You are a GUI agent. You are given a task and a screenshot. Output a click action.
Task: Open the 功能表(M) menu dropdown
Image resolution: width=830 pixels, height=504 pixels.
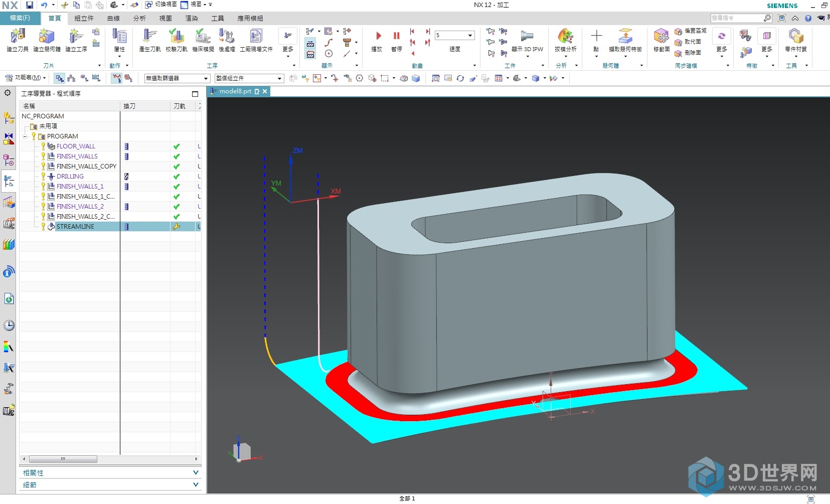26,78
